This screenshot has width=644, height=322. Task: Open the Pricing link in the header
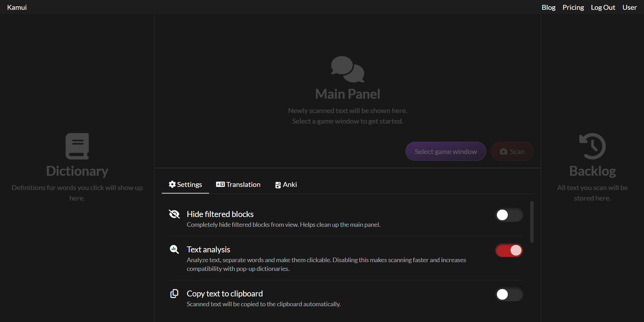coord(573,7)
